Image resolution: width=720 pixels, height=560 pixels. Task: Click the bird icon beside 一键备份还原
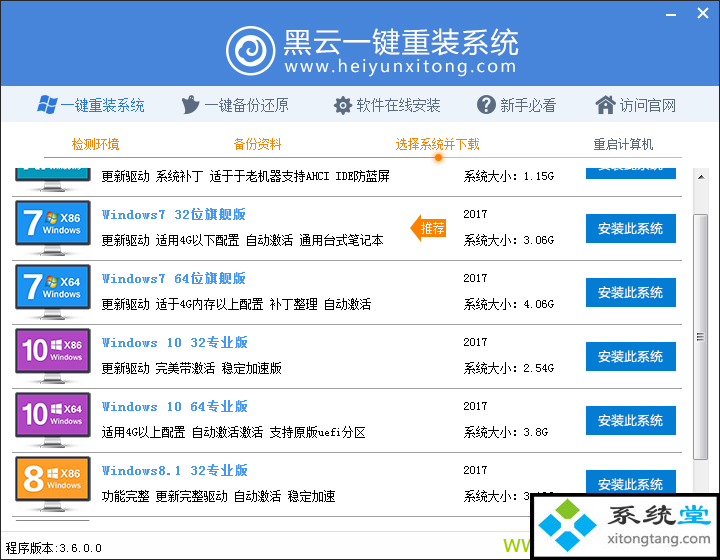click(x=190, y=105)
